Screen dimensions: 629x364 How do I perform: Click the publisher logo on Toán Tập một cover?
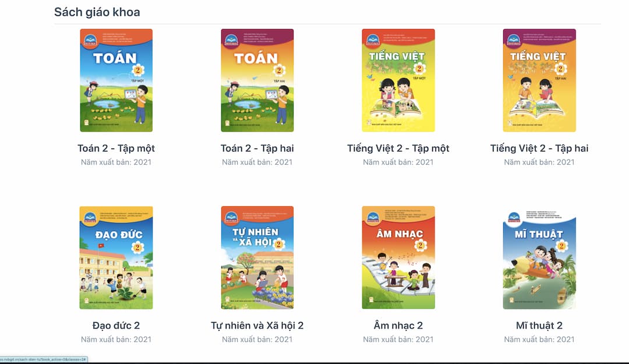coord(90,40)
